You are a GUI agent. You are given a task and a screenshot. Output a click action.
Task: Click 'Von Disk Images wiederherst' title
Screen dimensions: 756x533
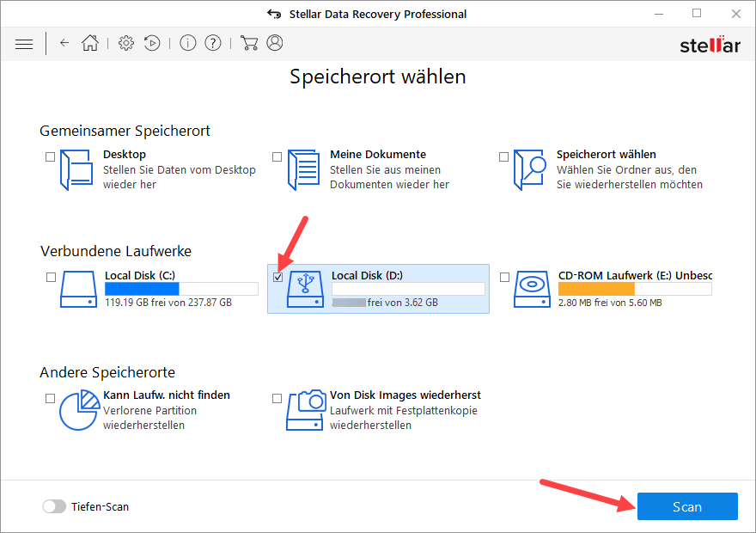pyautogui.click(x=405, y=395)
